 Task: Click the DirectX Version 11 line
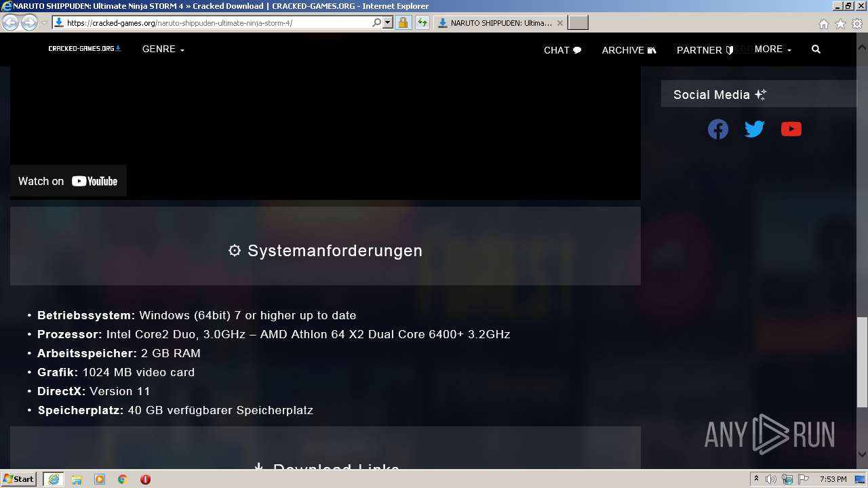pyautogui.click(x=94, y=391)
